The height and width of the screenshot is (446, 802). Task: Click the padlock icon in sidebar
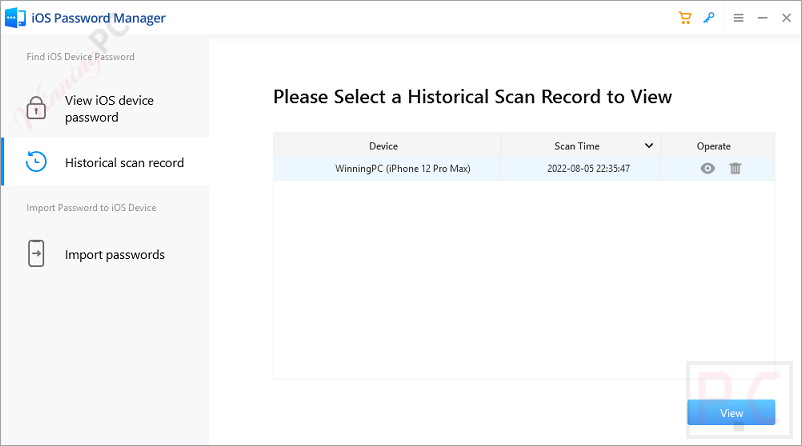tap(36, 108)
